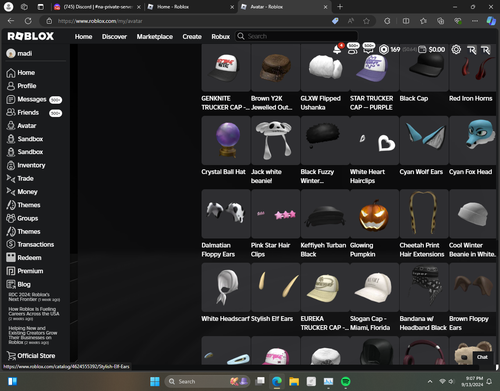View site information lock icon
Image resolution: width=500 pixels, height=391 pixels.
pos(49,21)
